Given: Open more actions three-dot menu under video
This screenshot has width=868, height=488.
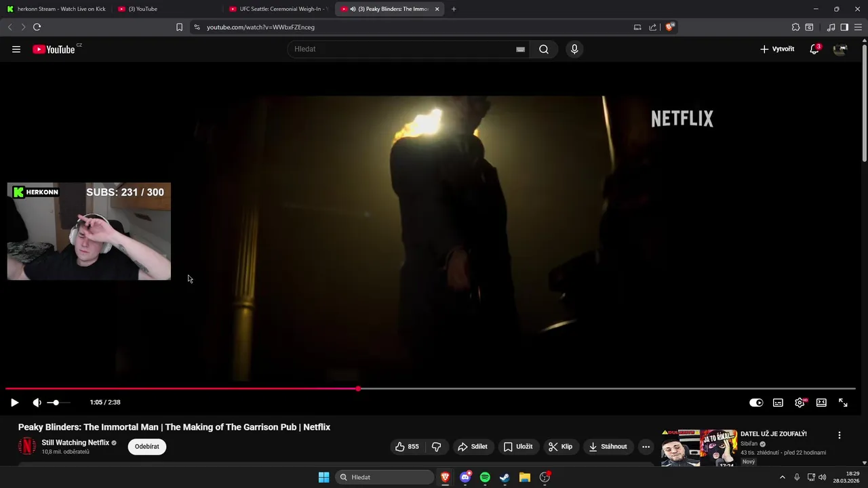Looking at the screenshot, I should pos(646,447).
